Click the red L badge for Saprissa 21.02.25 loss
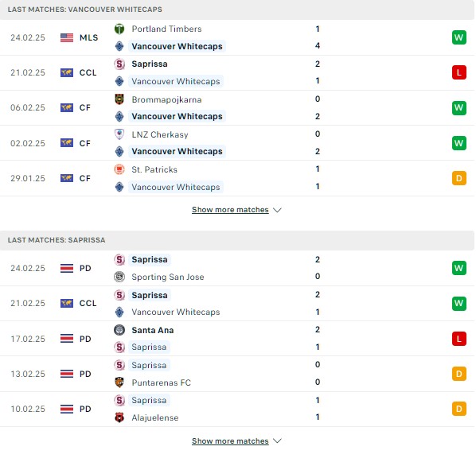The image size is (476, 458). [459, 72]
